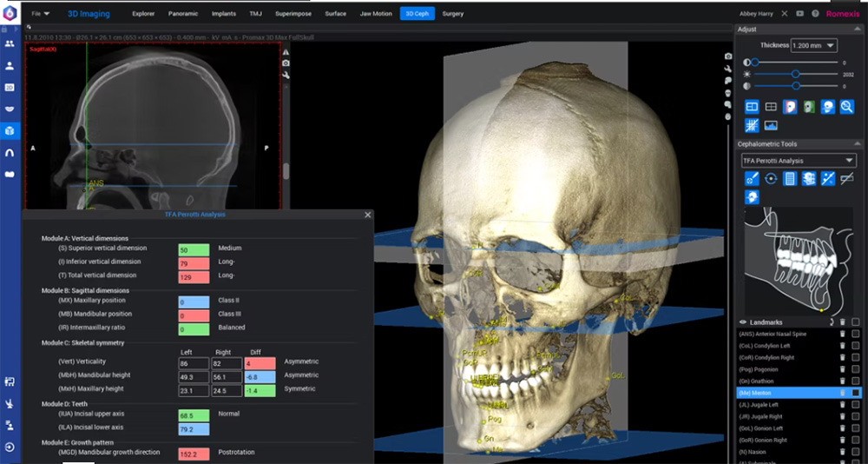Click the contrast slider handle in the Adjust panel

[x=795, y=86]
